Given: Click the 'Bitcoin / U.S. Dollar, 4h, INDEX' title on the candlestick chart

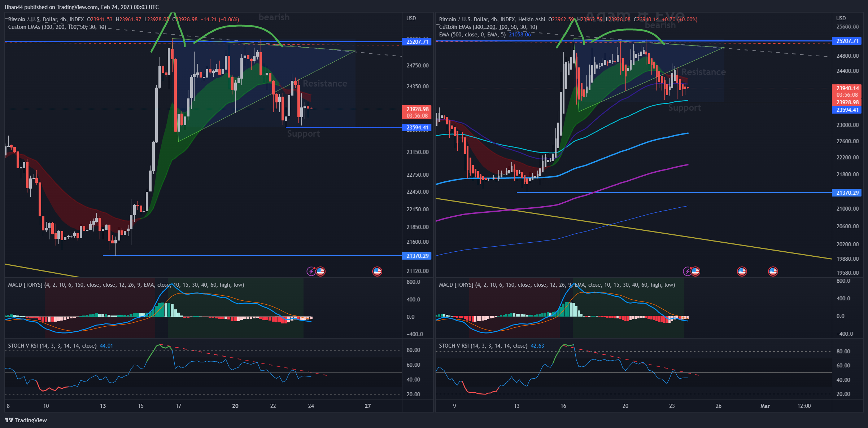Looking at the screenshot, I should point(46,19).
